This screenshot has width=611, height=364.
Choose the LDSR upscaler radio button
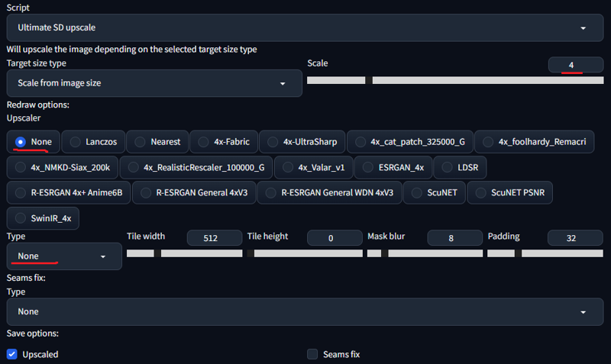point(460,167)
